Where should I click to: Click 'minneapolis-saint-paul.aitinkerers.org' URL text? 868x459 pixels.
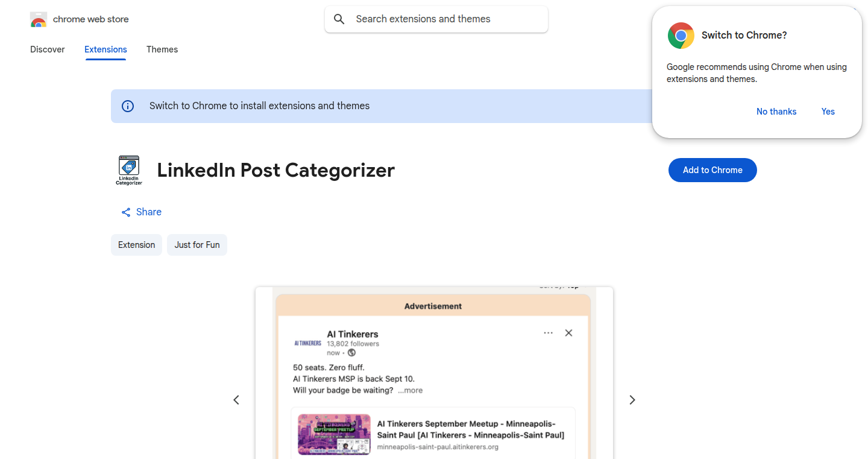point(438,447)
